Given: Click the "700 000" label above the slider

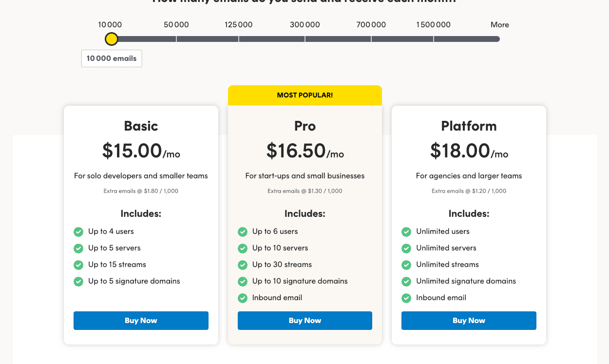Looking at the screenshot, I should point(371,24).
